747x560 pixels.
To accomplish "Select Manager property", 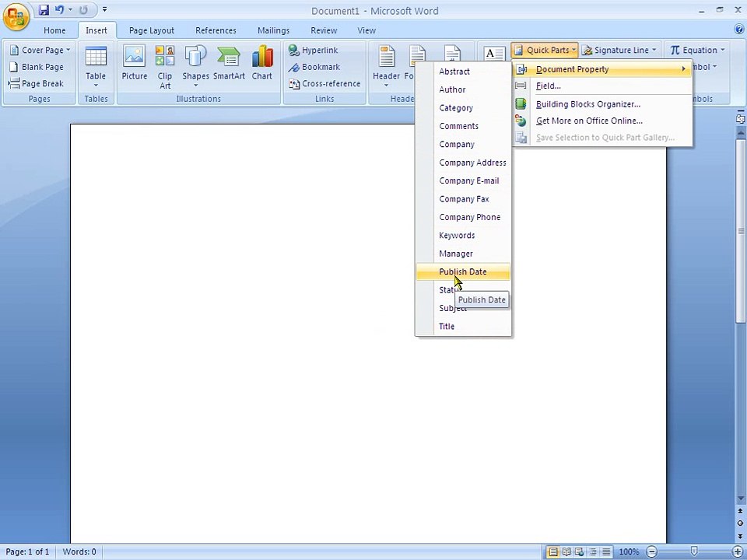I will pyautogui.click(x=463, y=254).
